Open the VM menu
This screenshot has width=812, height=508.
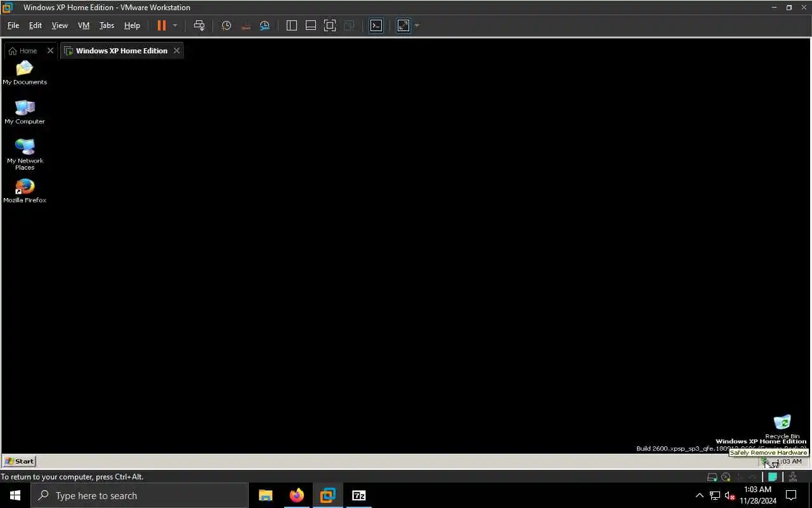click(84, 25)
